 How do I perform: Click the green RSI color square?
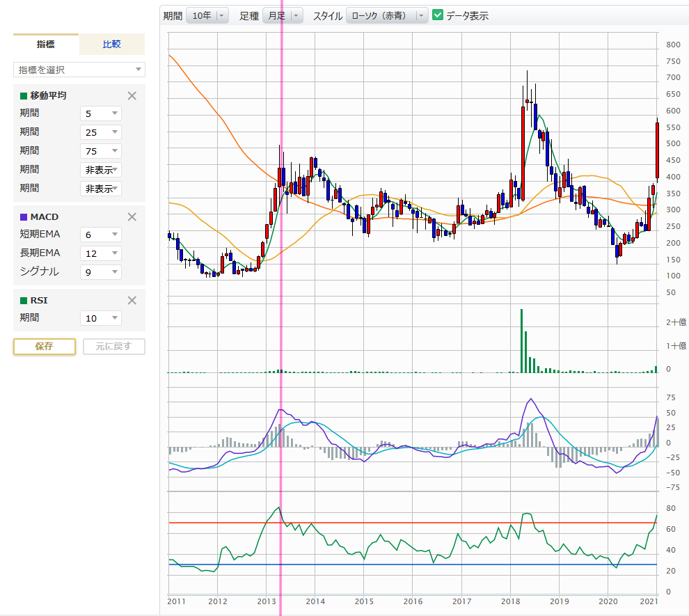point(23,301)
